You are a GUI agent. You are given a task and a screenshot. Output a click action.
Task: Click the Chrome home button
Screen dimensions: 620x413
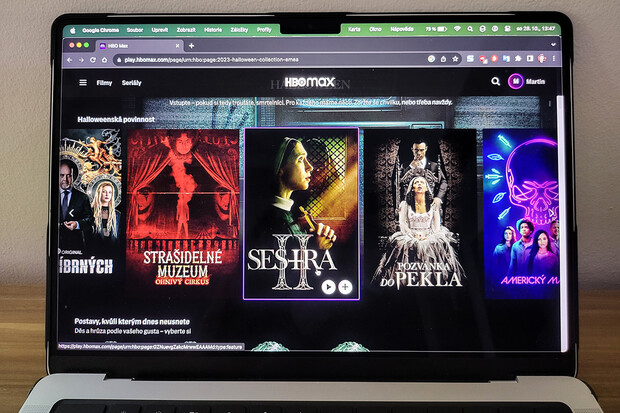pos(104,60)
